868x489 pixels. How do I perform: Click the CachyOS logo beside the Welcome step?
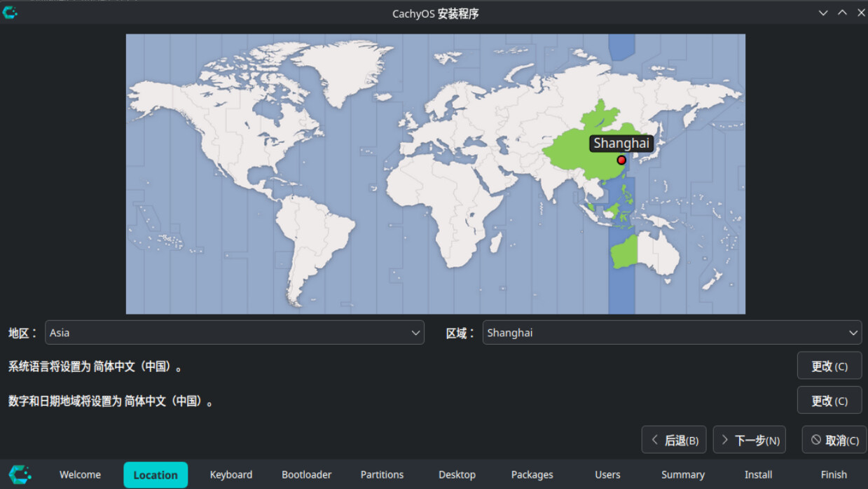20,474
